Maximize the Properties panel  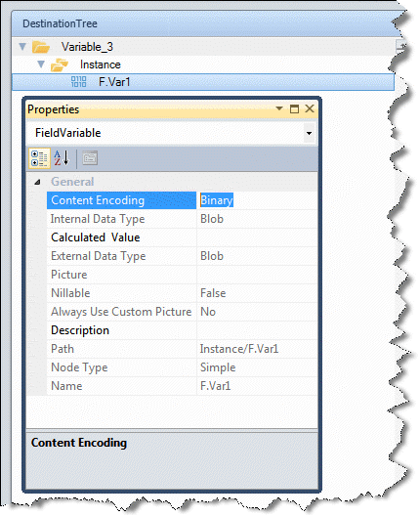(x=294, y=108)
